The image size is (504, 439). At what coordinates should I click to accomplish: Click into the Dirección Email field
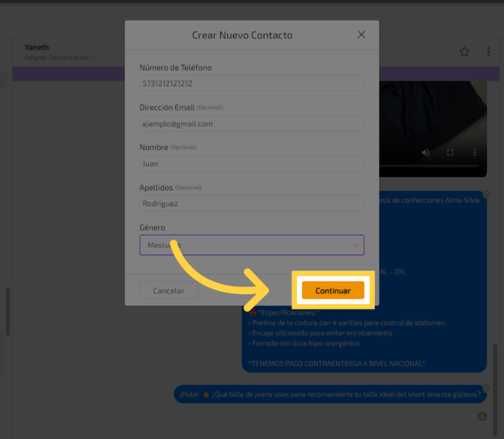pyautogui.click(x=251, y=124)
